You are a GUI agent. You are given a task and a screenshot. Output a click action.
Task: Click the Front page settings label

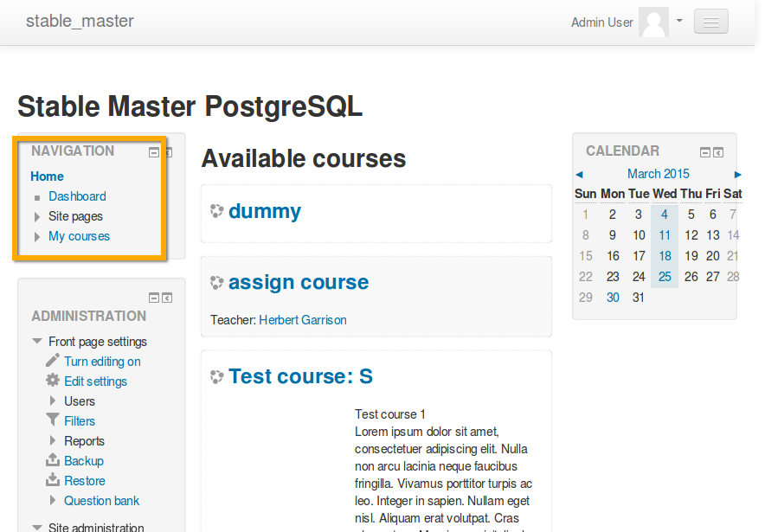pyautogui.click(x=98, y=342)
